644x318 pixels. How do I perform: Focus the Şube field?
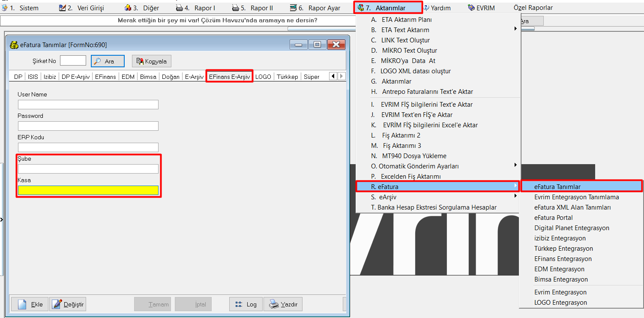coord(88,169)
